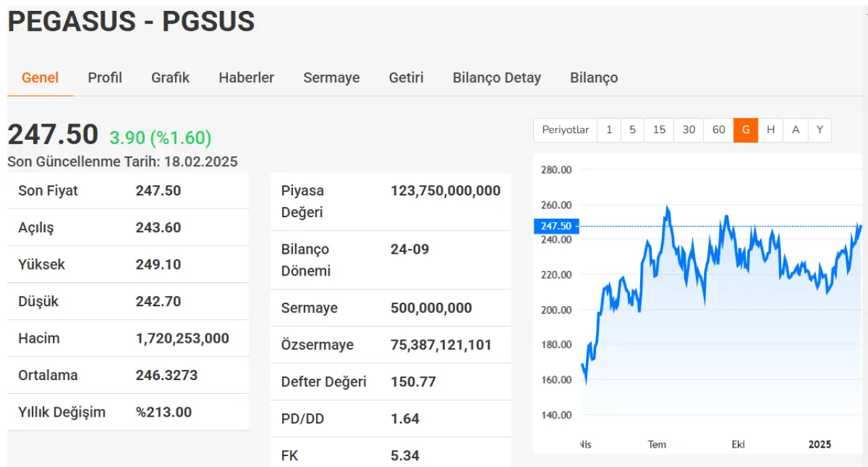Click the Son Fiyat label

[x=48, y=190]
